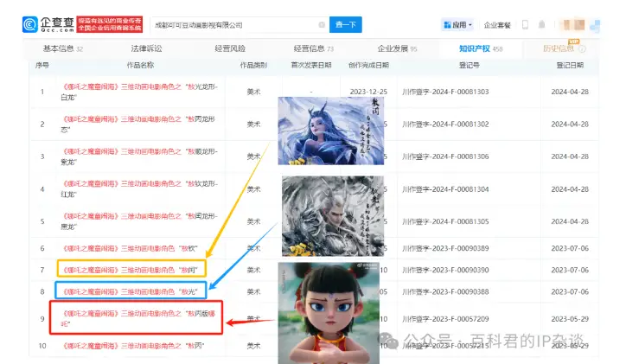The height and width of the screenshot is (364, 626).
Task: Click registration number 川作登字-2024-F-00081304
Action: click(445, 189)
